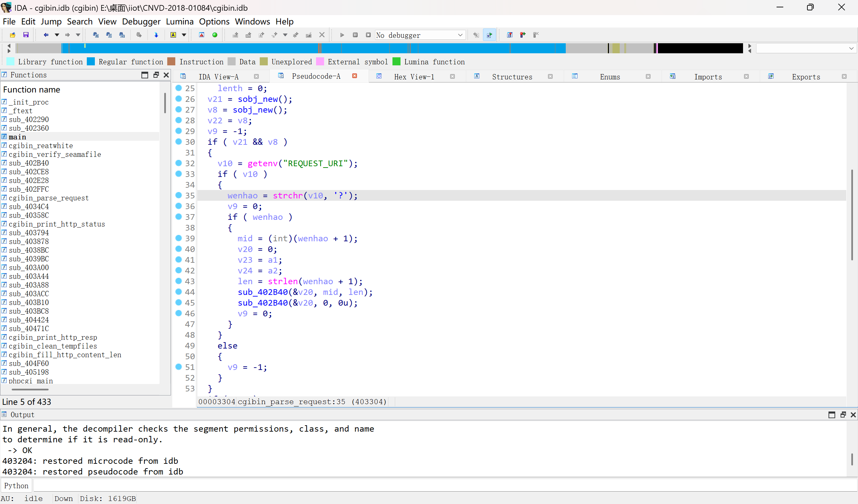
Task: Pause the debugger process
Action: [355, 35]
